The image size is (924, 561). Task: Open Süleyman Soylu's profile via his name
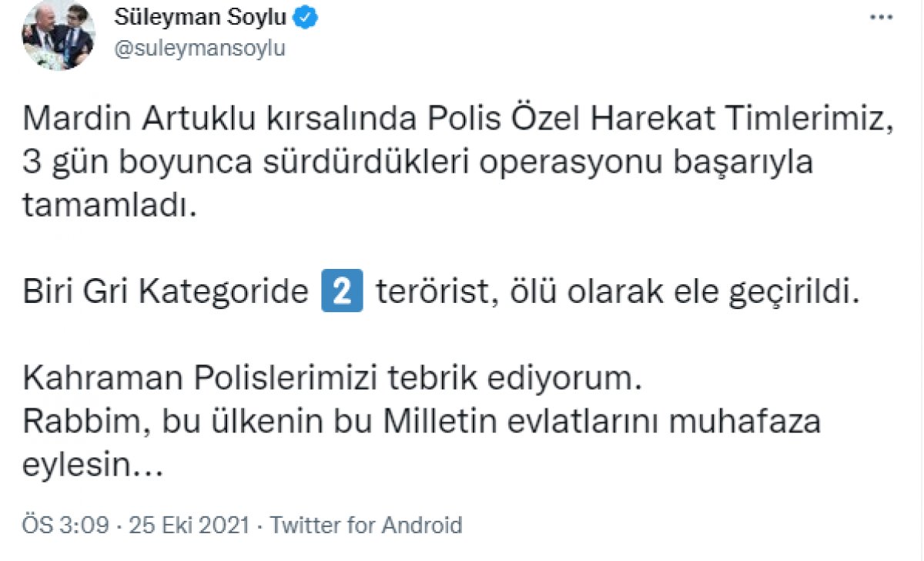(x=203, y=15)
